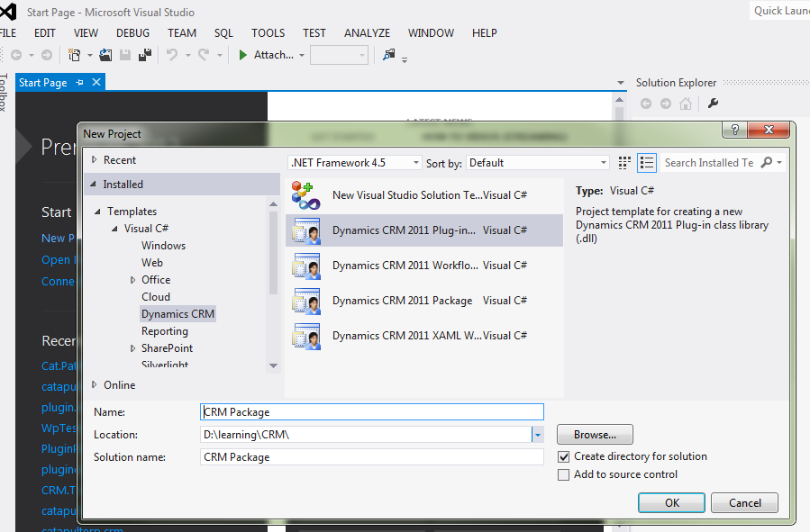Click the Solution Explorer Back icon
The width and height of the screenshot is (810, 532).
click(646, 104)
